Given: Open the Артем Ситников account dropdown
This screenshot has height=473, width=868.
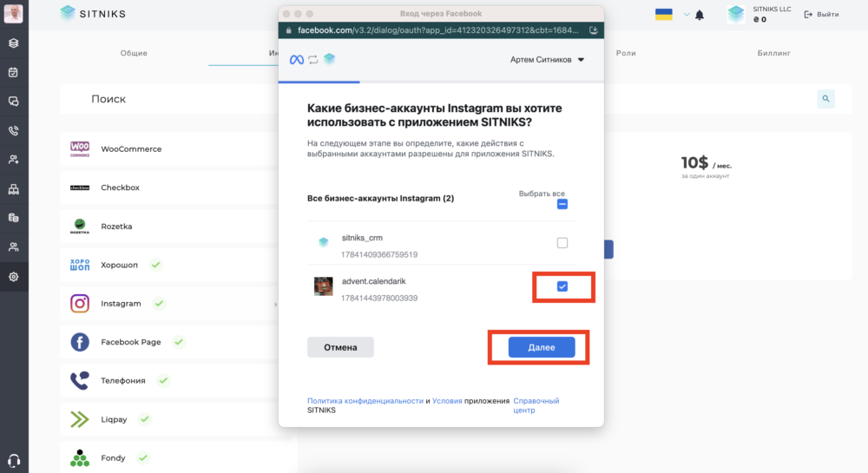Looking at the screenshot, I should coord(547,60).
